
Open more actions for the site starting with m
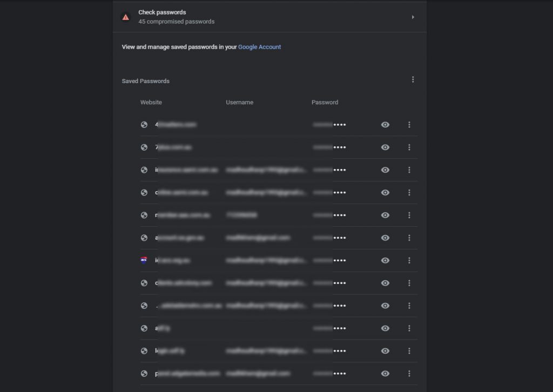click(409, 215)
